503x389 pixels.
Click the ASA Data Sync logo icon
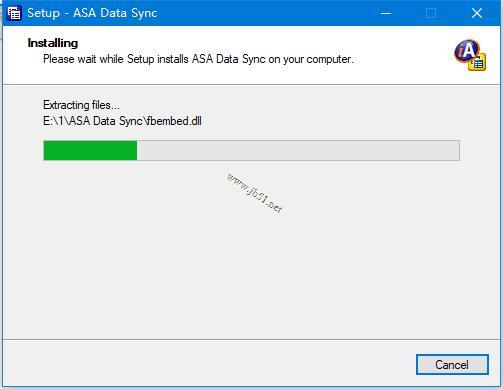click(x=470, y=55)
